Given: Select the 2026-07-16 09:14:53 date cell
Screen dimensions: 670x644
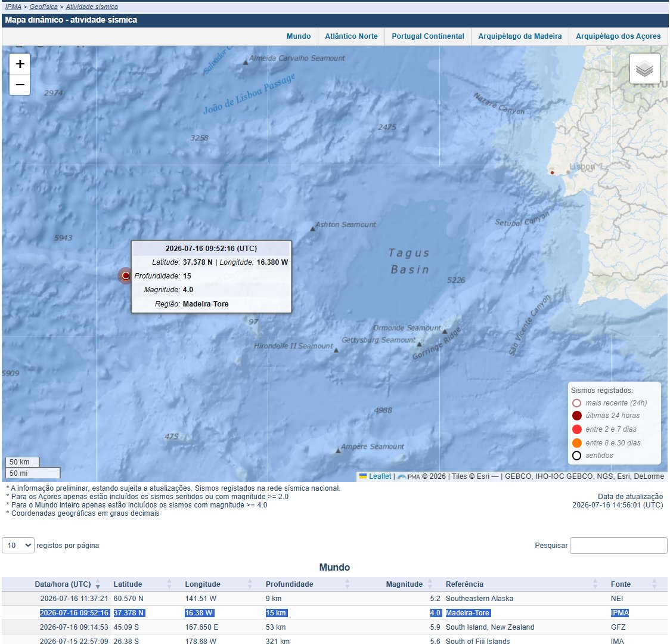Looking at the screenshot, I should click(x=74, y=627).
